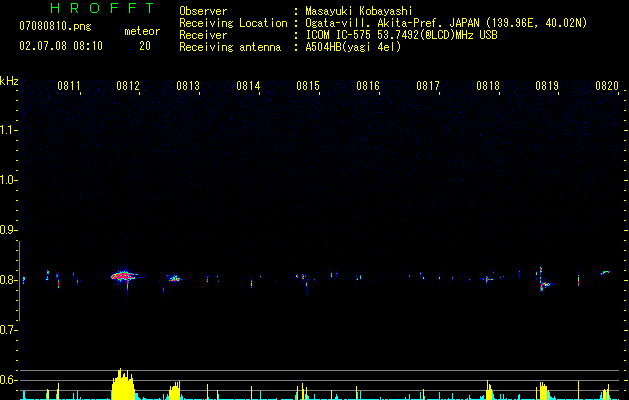Click the kHz axis unit label
This screenshot has width=629, height=400.
point(9,81)
